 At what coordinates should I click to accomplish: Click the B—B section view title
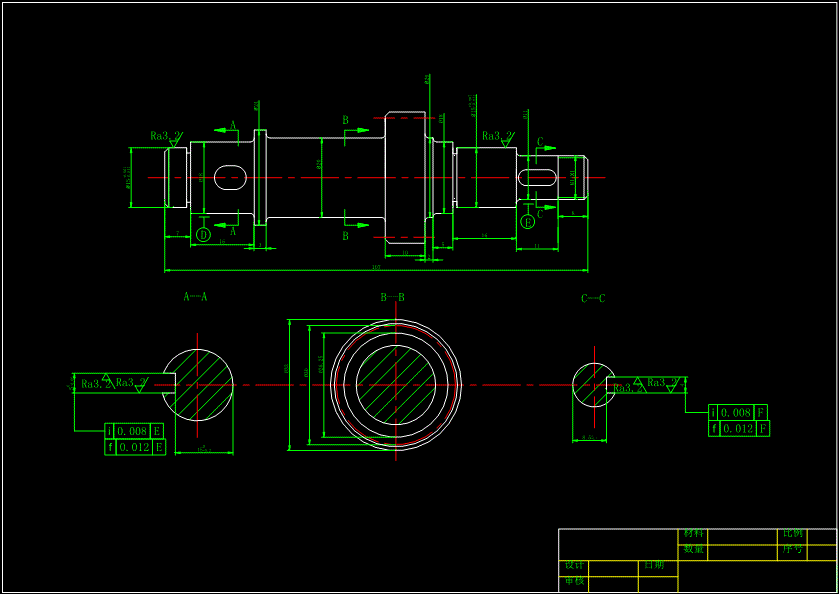393,298
